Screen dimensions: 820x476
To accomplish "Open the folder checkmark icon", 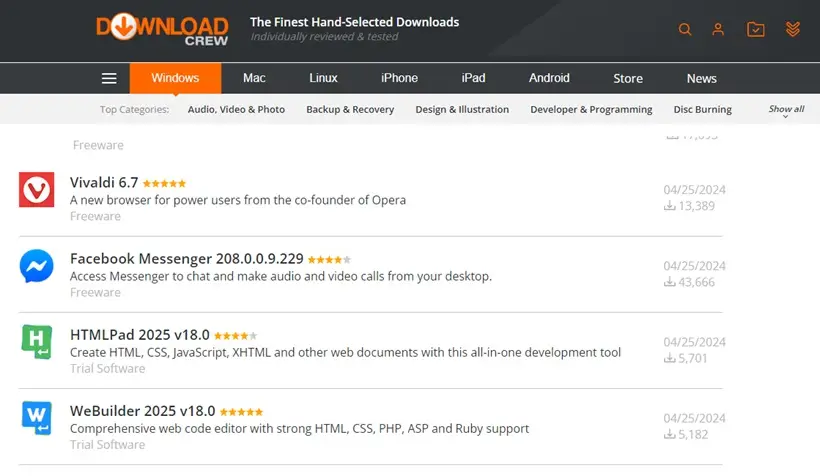I will (755, 29).
